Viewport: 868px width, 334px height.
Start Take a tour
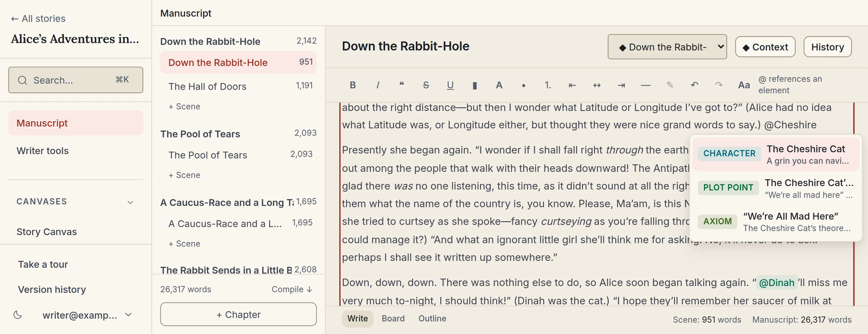pyautogui.click(x=43, y=264)
